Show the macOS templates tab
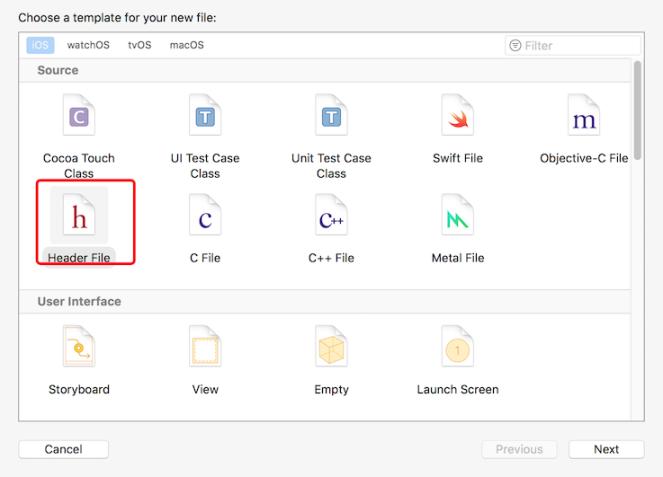The height and width of the screenshot is (477, 663). point(187,45)
